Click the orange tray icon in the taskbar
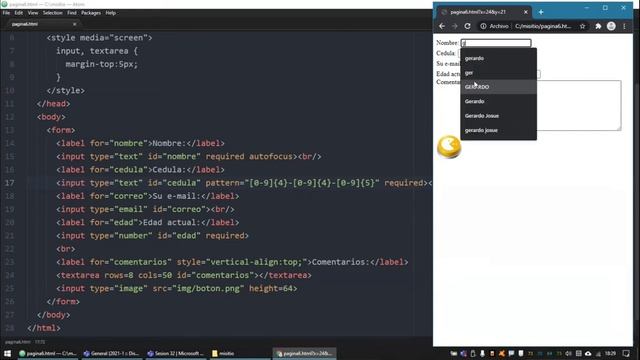 pyautogui.click(x=502, y=353)
